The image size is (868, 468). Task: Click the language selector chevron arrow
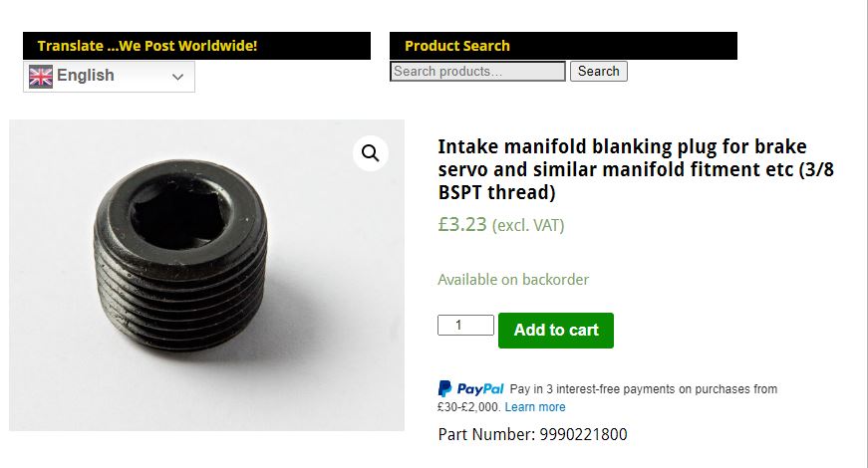click(178, 77)
